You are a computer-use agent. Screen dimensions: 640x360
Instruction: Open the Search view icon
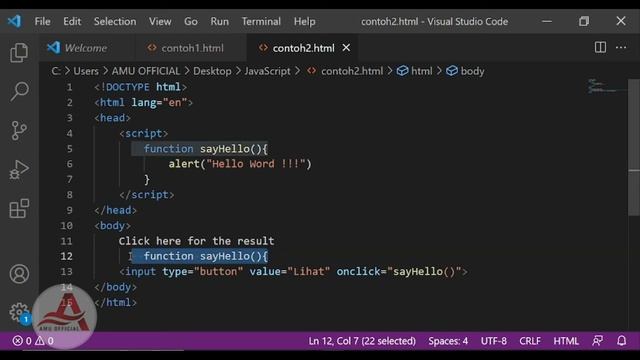[19, 91]
